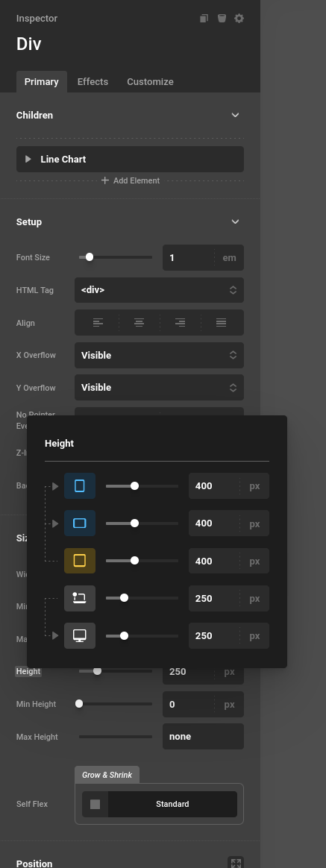Open the HTML Tag dropdown
This screenshot has width=326, height=868.
(159, 290)
